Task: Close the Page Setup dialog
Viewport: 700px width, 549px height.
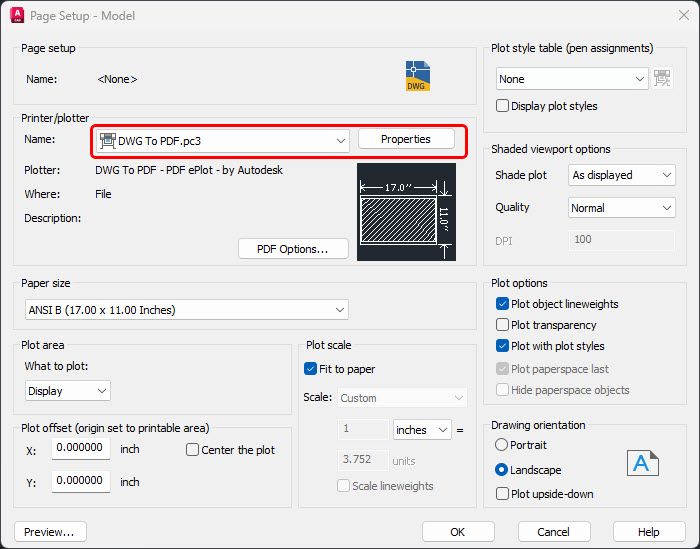Action: [683, 15]
